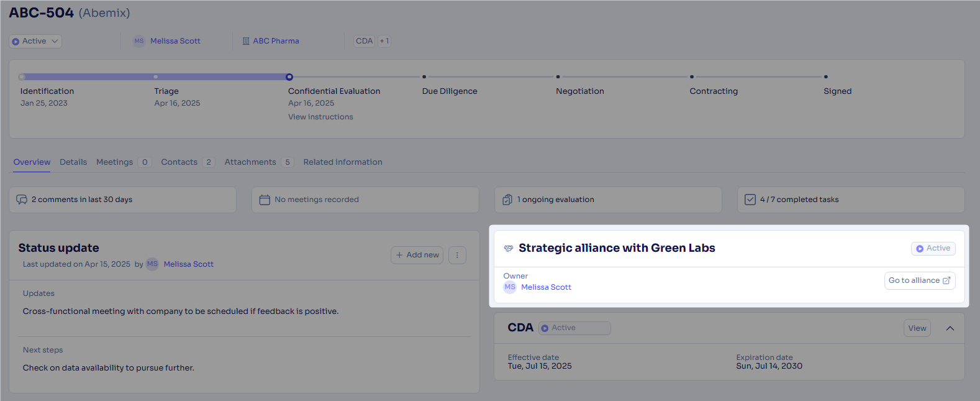Click Melissa Scott link under Status update

189,264
